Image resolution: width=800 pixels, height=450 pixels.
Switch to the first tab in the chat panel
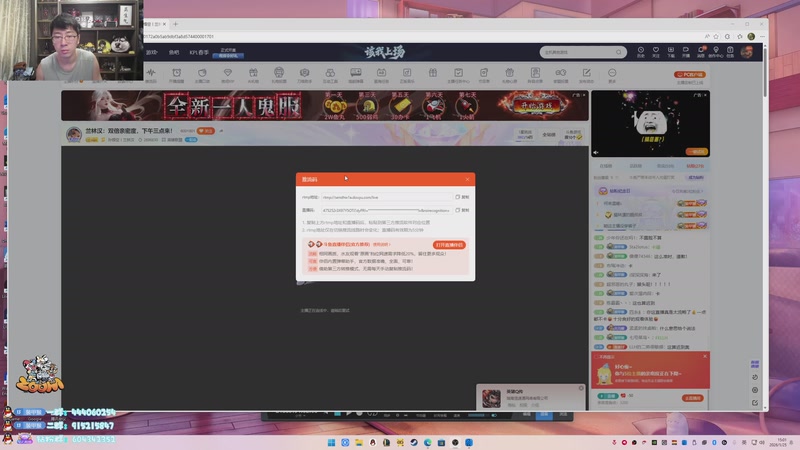click(x=606, y=166)
